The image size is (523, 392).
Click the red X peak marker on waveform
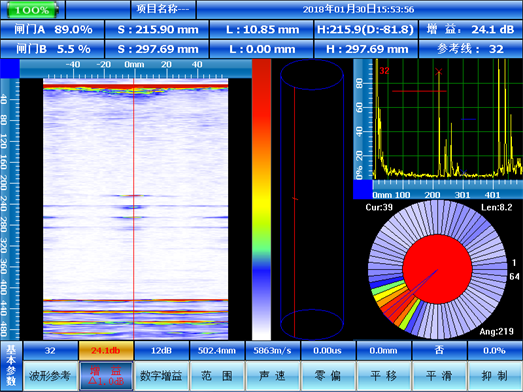coord(439,71)
